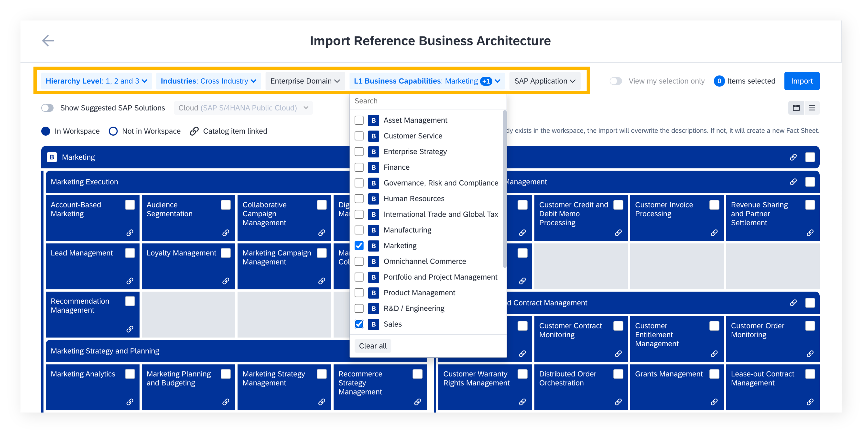Uncheck Marketing in the capabilities list

tap(359, 246)
